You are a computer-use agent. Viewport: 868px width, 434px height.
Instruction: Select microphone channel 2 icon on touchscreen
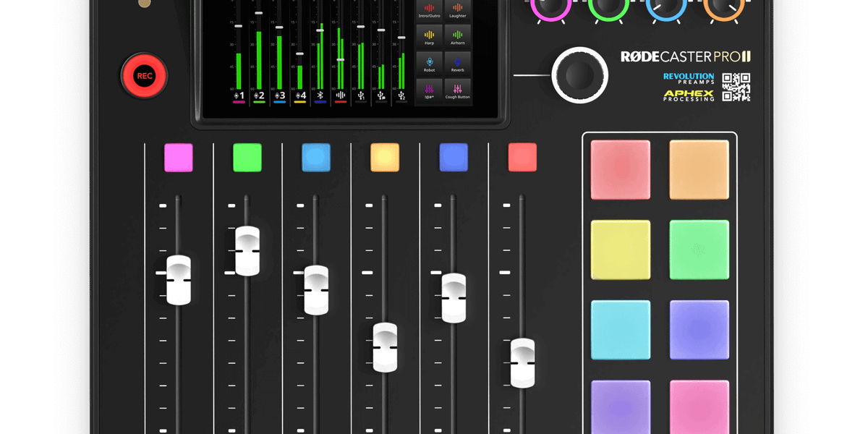click(259, 96)
